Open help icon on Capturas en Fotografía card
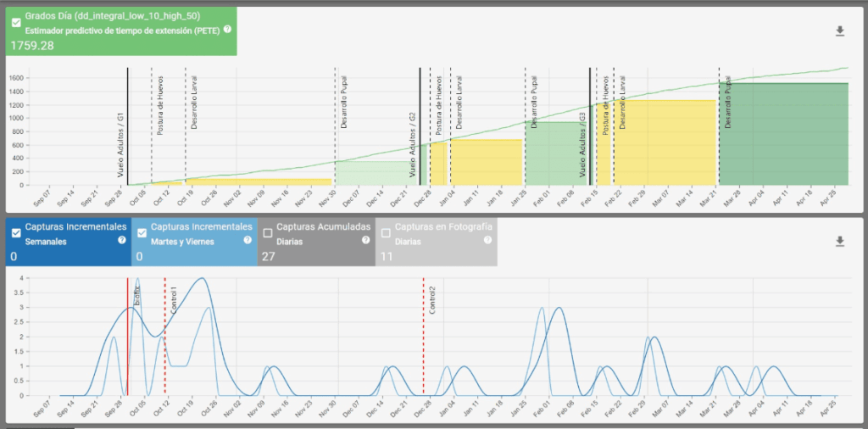The width and height of the screenshot is (868, 429). (487, 241)
